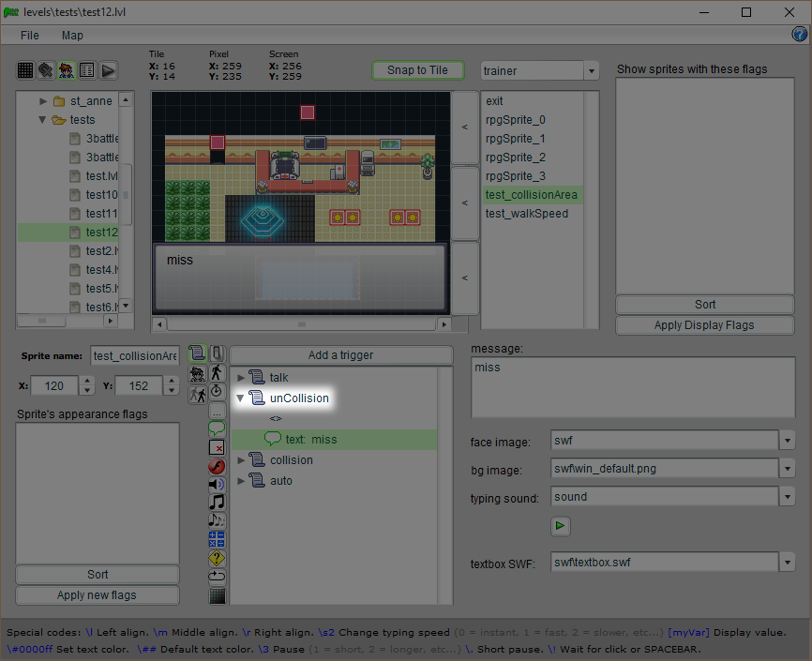Click the sprite character mode icon
Viewport: 812px width, 661px height.
click(67, 70)
